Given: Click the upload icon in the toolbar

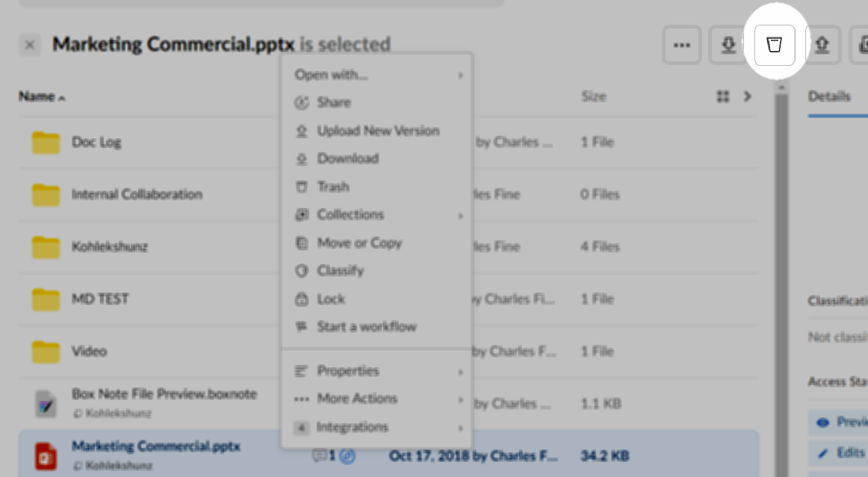Looking at the screenshot, I should point(822,45).
